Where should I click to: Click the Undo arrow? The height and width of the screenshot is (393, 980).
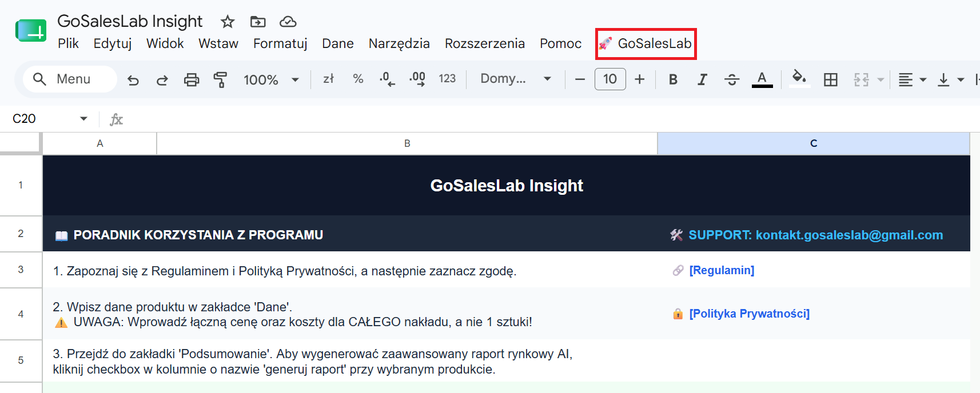pos(133,79)
